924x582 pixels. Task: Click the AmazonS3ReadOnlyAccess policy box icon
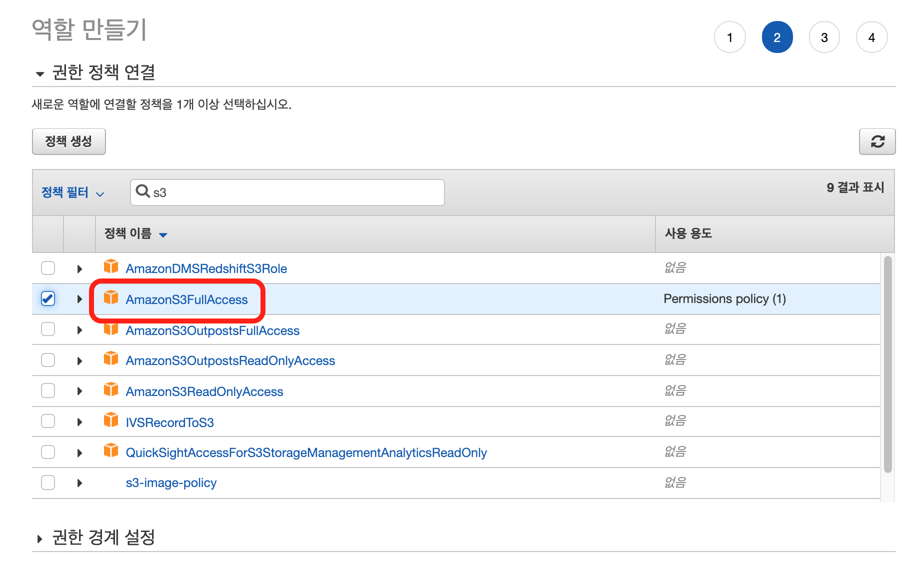(x=111, y=389)
